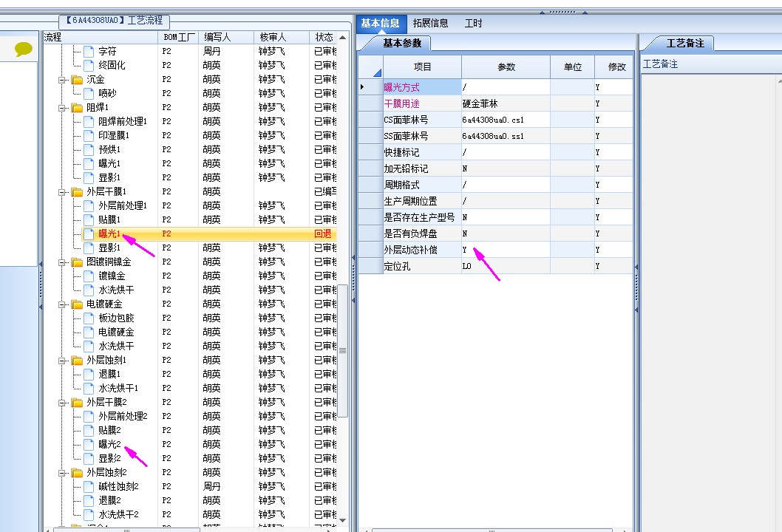Click 周丹 in the 字符 row
The image size is (782, 532).
click(x=211, y=52)
